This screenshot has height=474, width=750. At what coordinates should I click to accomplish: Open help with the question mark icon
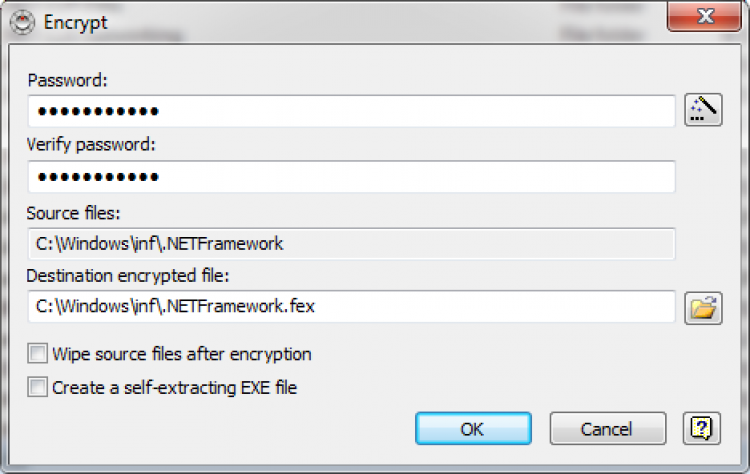point(702,429)
